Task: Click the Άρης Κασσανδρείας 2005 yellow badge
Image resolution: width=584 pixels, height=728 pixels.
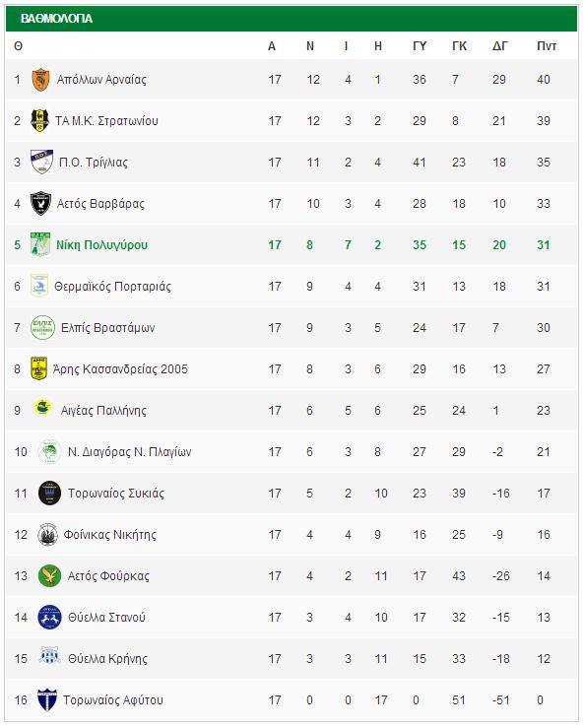Action: [x=38, y=368]
